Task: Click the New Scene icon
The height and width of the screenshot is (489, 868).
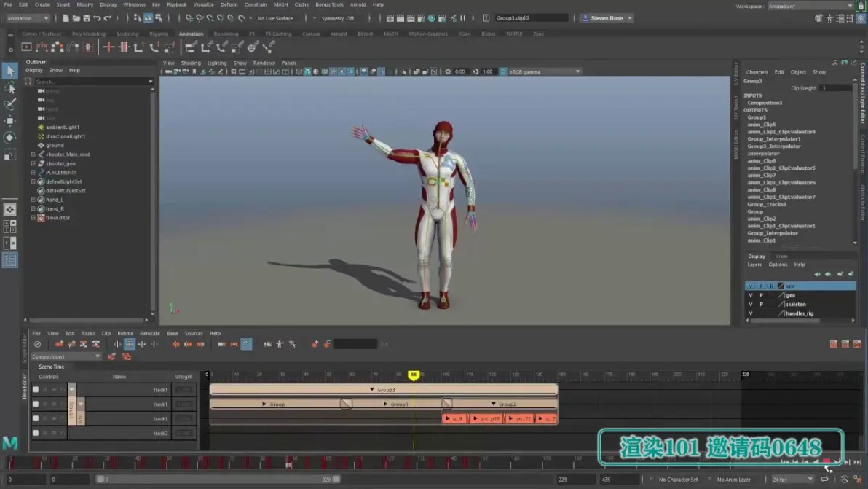Action: point(66,18)
